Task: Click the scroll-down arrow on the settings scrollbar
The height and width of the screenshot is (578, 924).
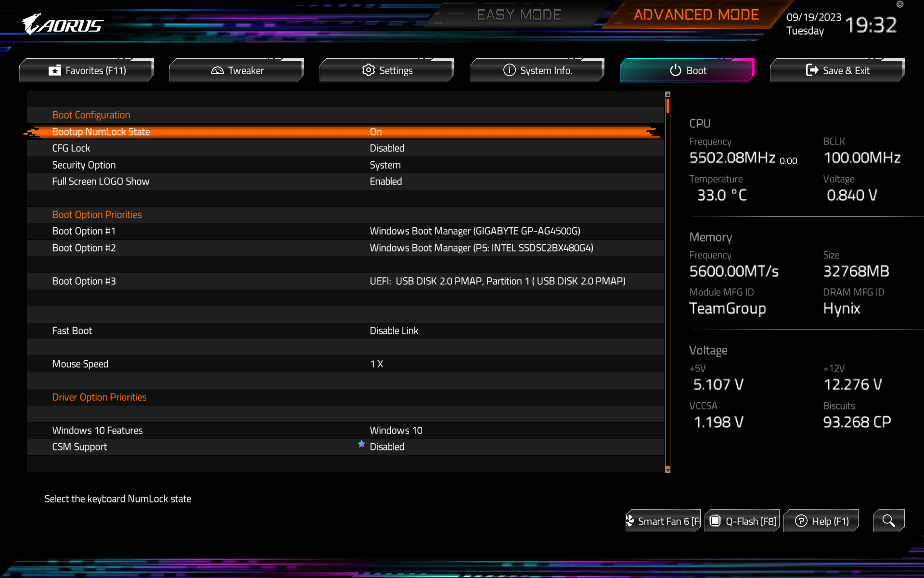Action: 667,470
